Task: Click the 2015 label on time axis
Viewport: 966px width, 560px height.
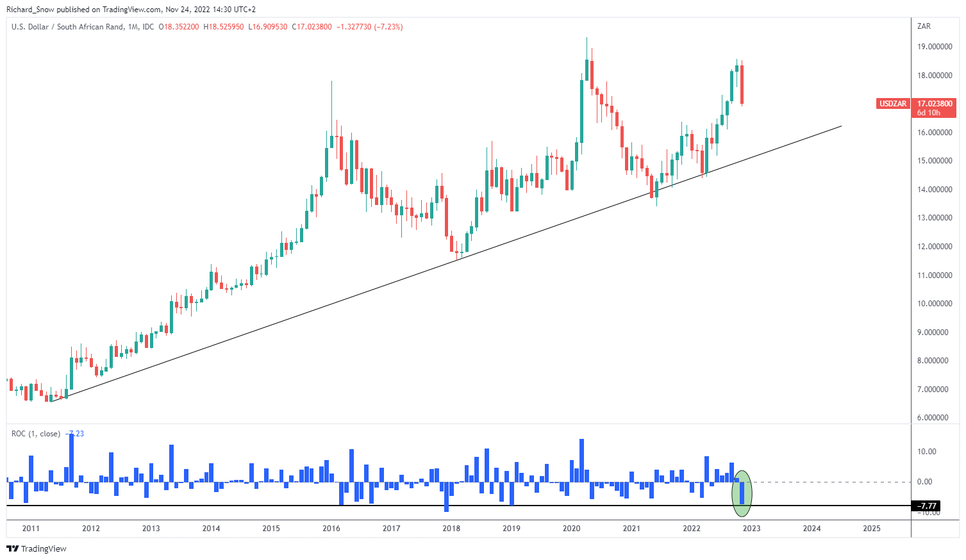Action: (x=271, y=529)
